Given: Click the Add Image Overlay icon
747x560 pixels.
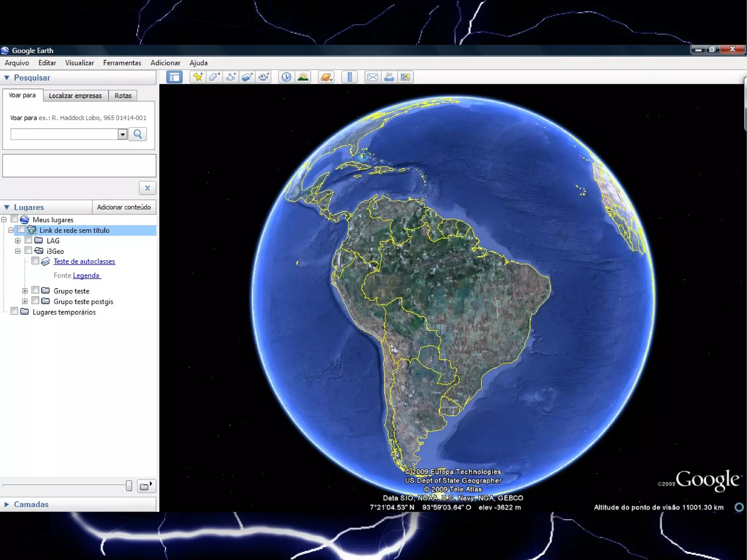Looking at the screenshot, I should [x=247, y=77].
